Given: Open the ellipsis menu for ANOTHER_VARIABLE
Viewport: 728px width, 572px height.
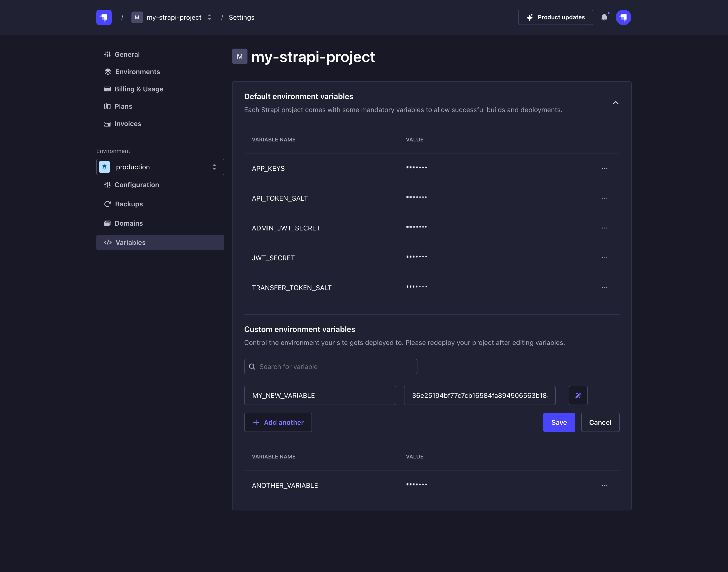Looking at the screenshot, I should 604,485.
